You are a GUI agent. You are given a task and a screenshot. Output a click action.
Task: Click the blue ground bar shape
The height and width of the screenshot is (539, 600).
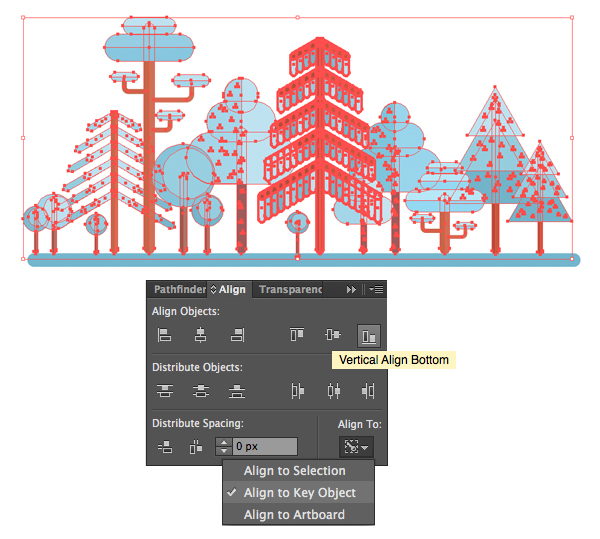click(304, 260)
